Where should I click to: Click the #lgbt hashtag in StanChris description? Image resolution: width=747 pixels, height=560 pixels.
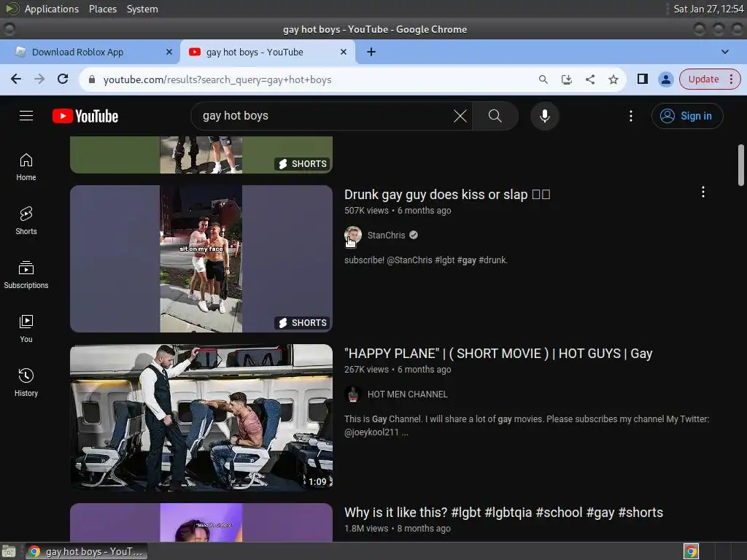444,260
